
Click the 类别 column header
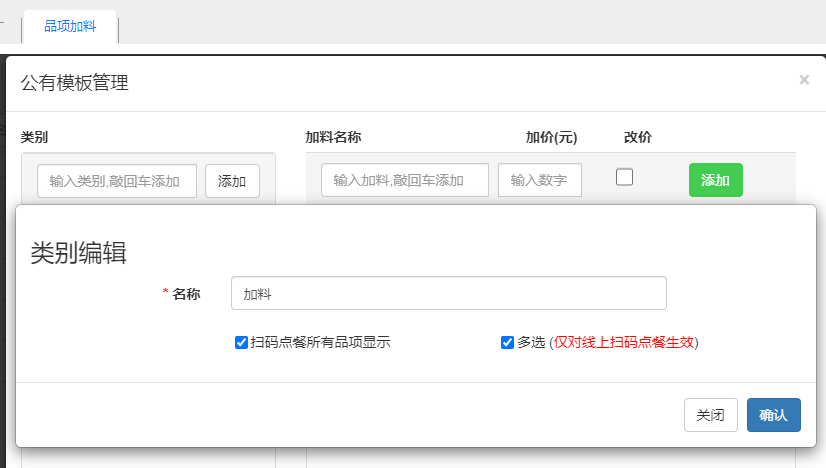(x=35, y=137)
